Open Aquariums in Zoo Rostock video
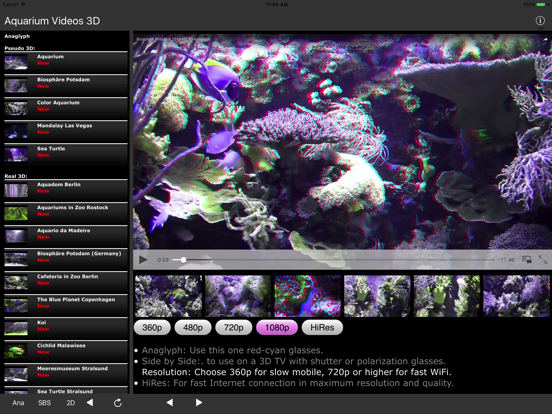552x414 pixels. point(66,213)
